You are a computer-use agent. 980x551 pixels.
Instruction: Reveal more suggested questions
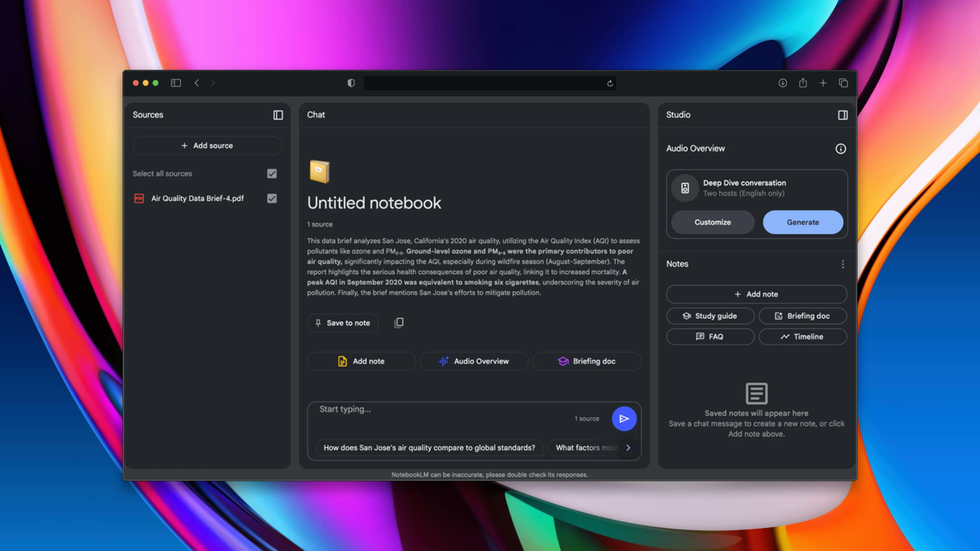[x=628, y=447]
